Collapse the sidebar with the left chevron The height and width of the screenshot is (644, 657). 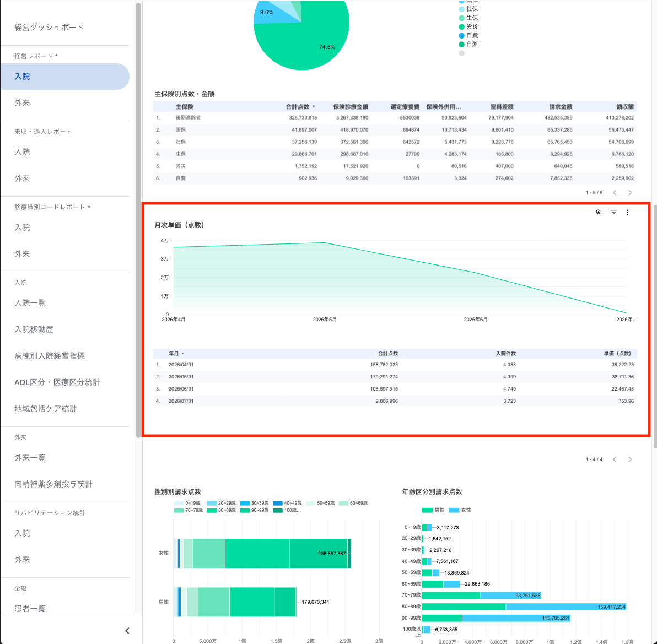coord(127,631)
